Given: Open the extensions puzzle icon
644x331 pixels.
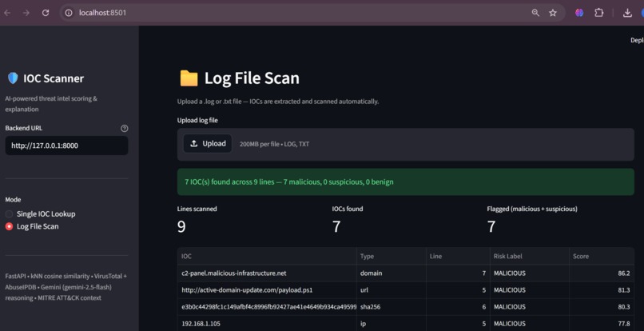Looking at the screenshot, I should point(598,13).
